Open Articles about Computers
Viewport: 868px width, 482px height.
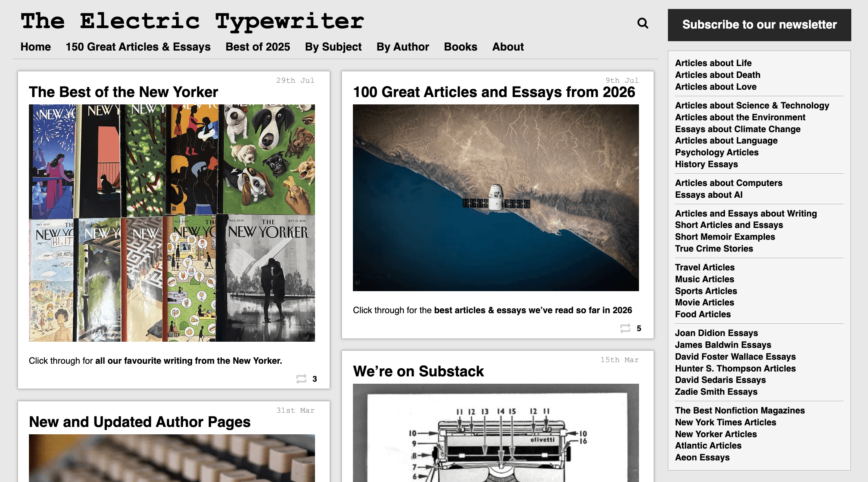729,183
